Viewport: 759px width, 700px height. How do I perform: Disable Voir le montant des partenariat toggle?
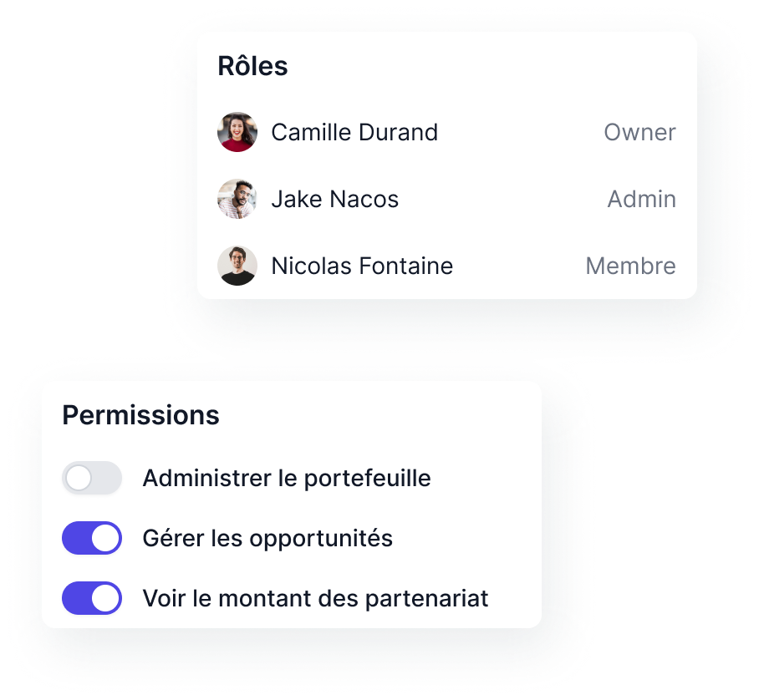tap(92, 598)
